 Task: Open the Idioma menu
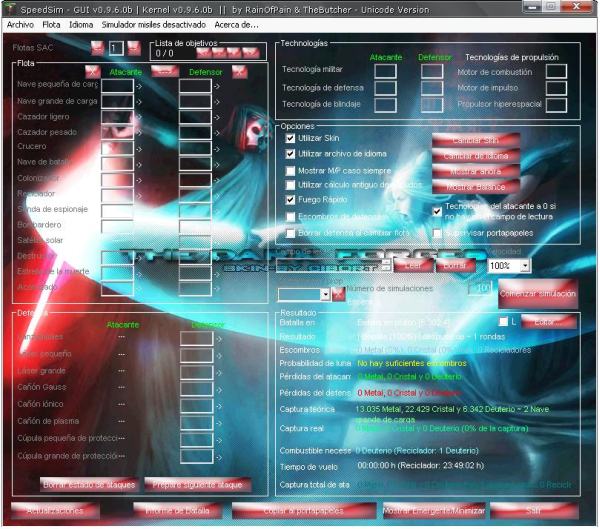point(81,25)
